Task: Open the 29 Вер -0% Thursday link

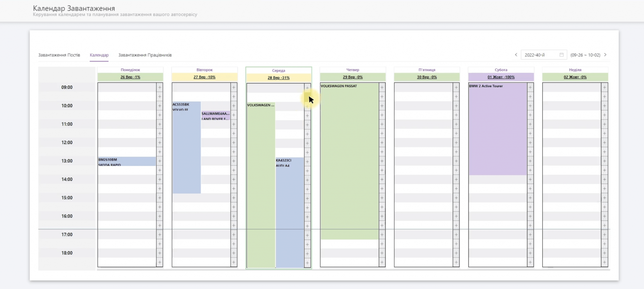Action: (353, 77)
